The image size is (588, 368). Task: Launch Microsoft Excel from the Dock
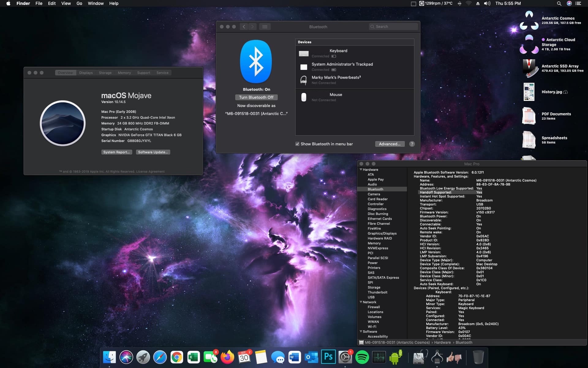click(x=194, y=357)
